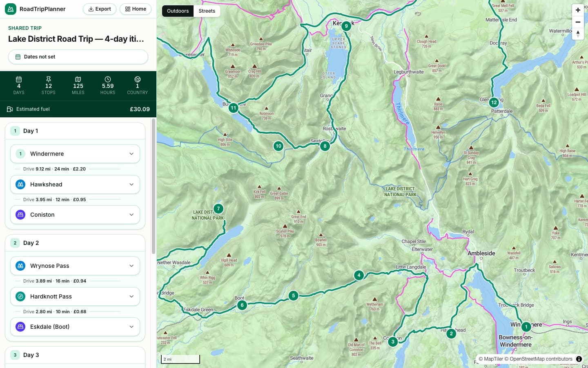Click the map attribution info icon
The image size is (588, 368).
click(x=579, y=359)
